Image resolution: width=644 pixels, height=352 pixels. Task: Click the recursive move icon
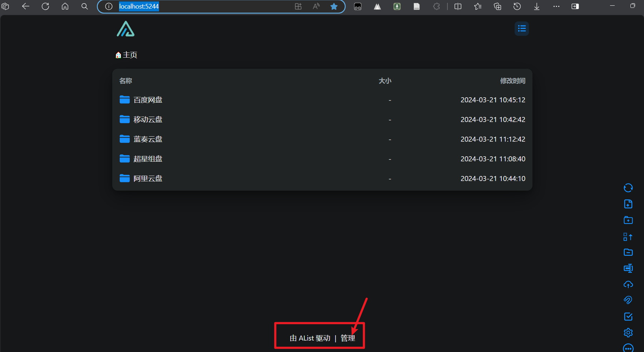click(x=628, y=237)
